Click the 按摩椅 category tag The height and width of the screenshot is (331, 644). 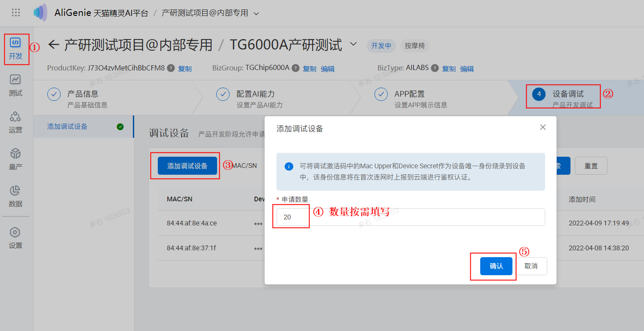415,46
